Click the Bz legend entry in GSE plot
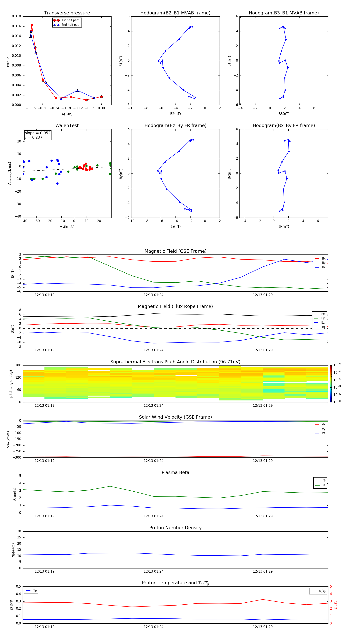The width and height of the screenshot is (351, 644). (320, 267)
